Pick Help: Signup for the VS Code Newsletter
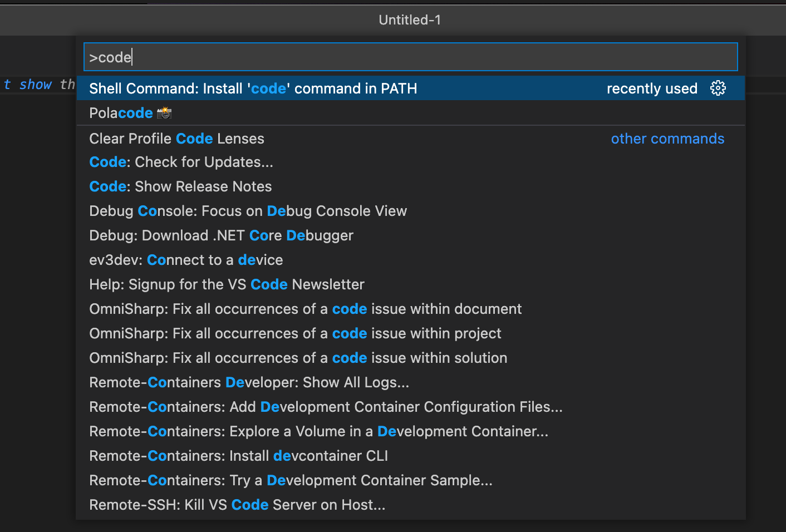 [x=411, y=284]
